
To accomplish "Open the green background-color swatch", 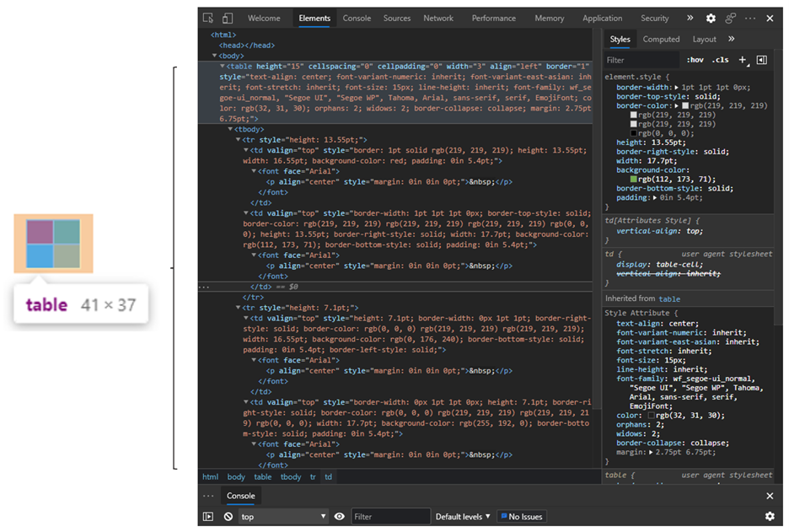I will point(633,179).
